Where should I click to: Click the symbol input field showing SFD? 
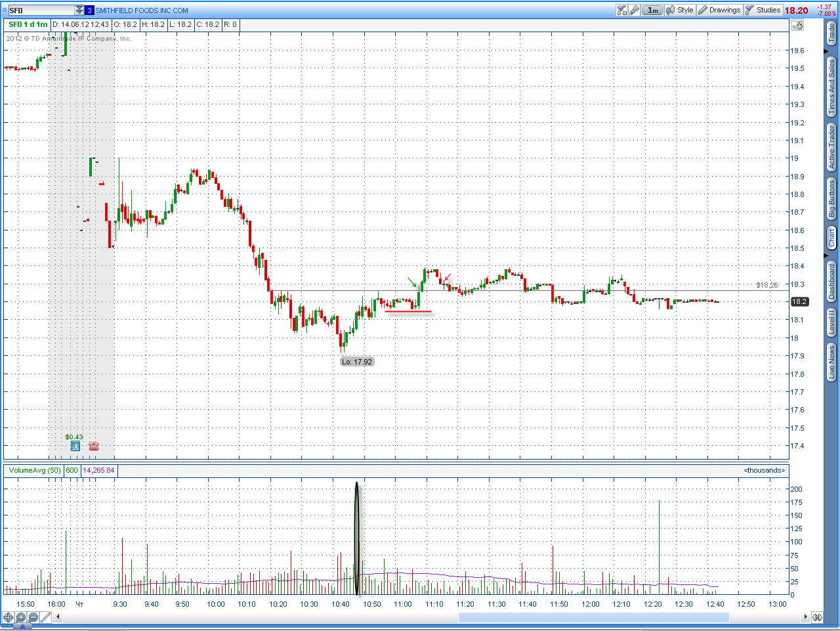point(41,11)
